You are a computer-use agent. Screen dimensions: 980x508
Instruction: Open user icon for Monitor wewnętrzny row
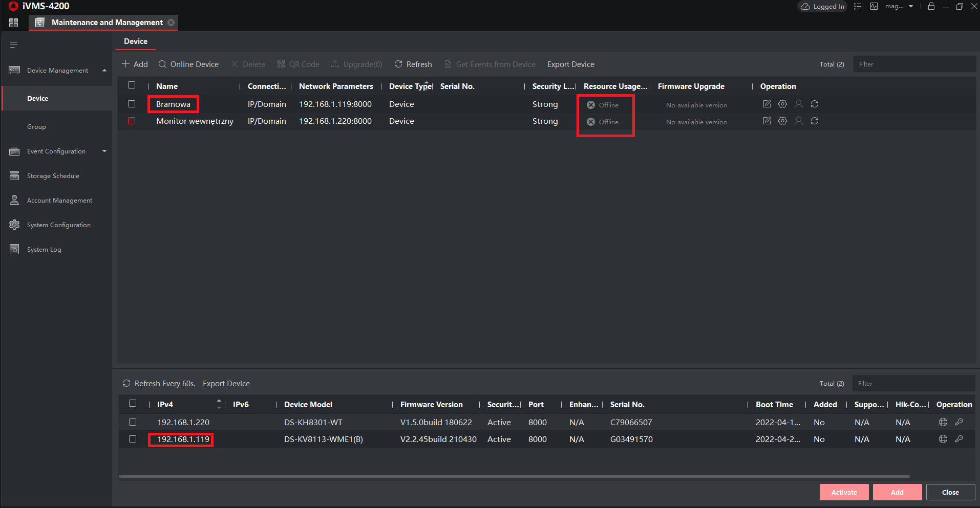pyautogui.click(x=799, y=121)
